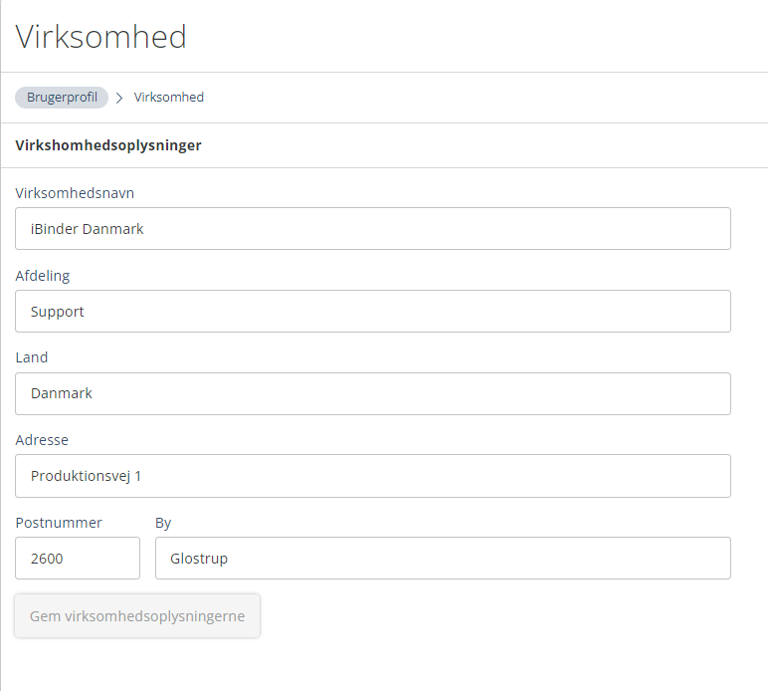768x691 pixels.
Task: Focus the Postnummer field showing 2600
Action: pyautogui.click(x=77, y=558)
